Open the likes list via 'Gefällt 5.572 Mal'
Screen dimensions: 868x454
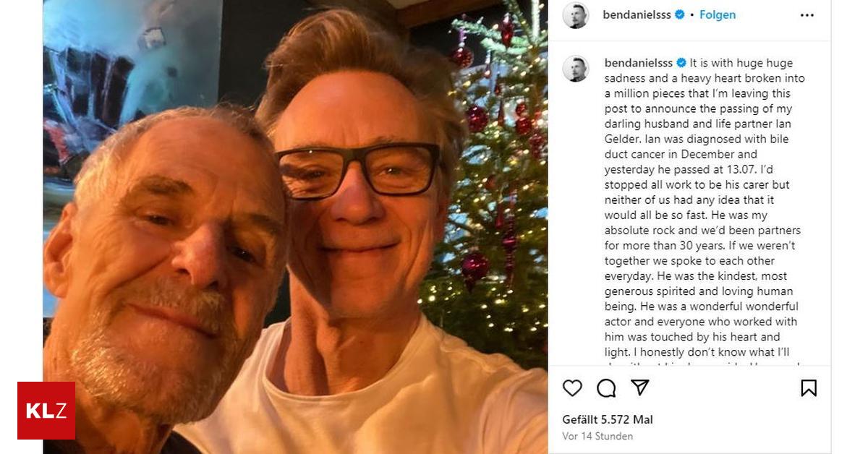point(606,419)
